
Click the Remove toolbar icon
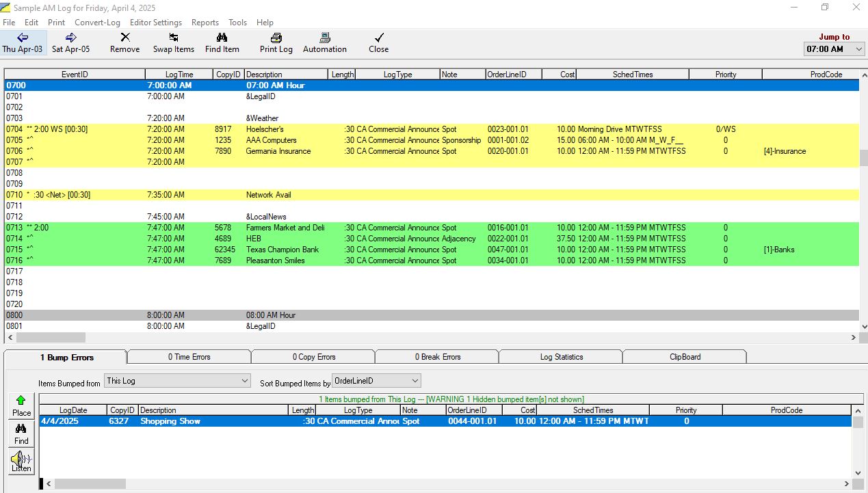(x=124, y=42)
